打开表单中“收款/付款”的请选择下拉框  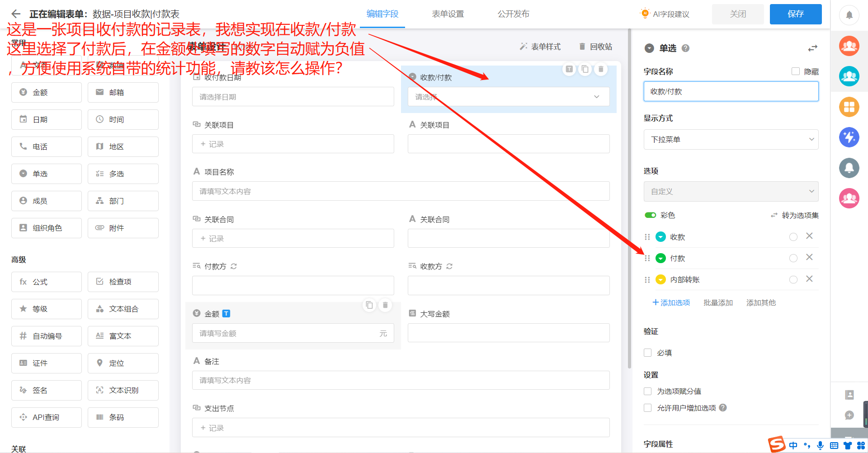(x=508, y=96)
